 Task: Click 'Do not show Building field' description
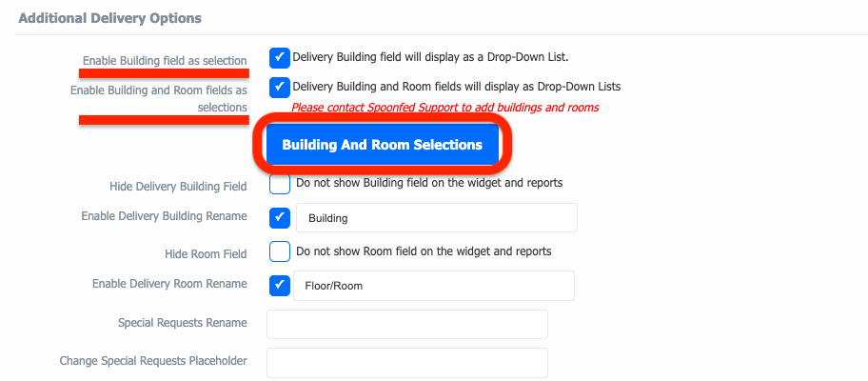tap(429, 182)
